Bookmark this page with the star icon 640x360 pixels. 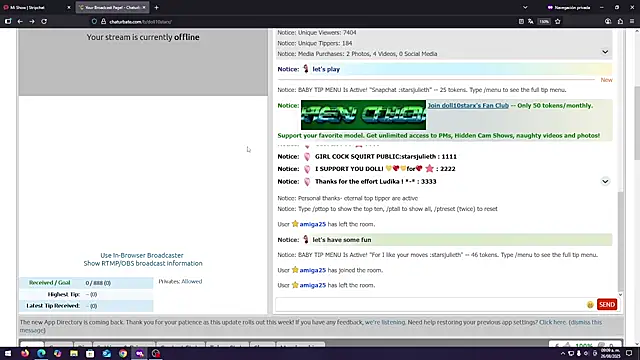click(558, 21)
